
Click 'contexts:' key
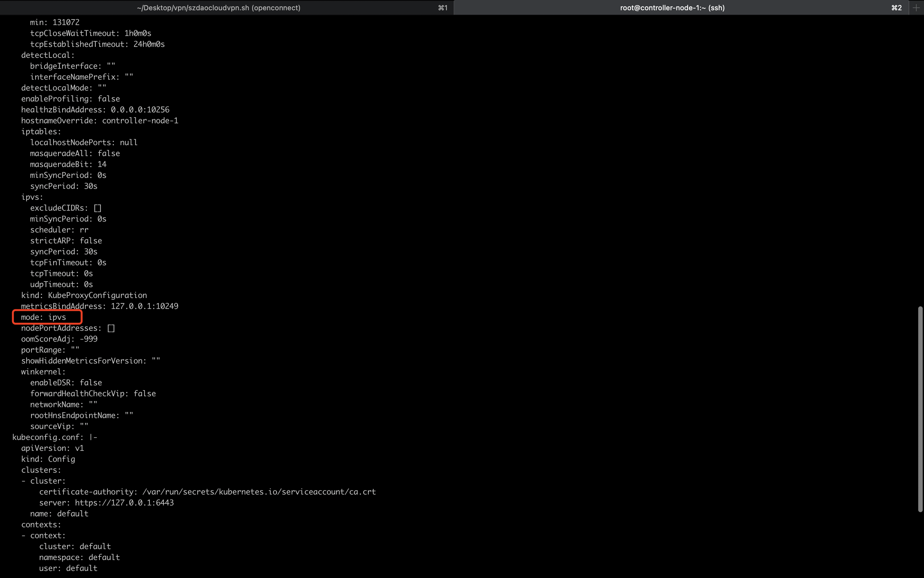(x=41, y=524)
